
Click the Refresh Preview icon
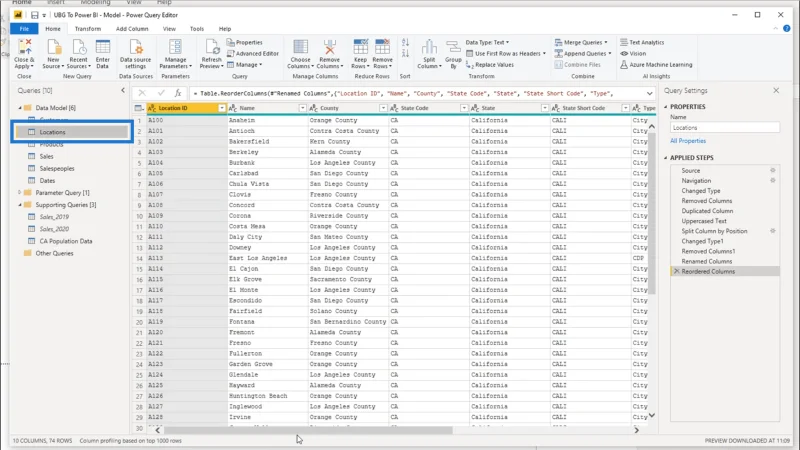pyautogui.click(x=212, y=47)
